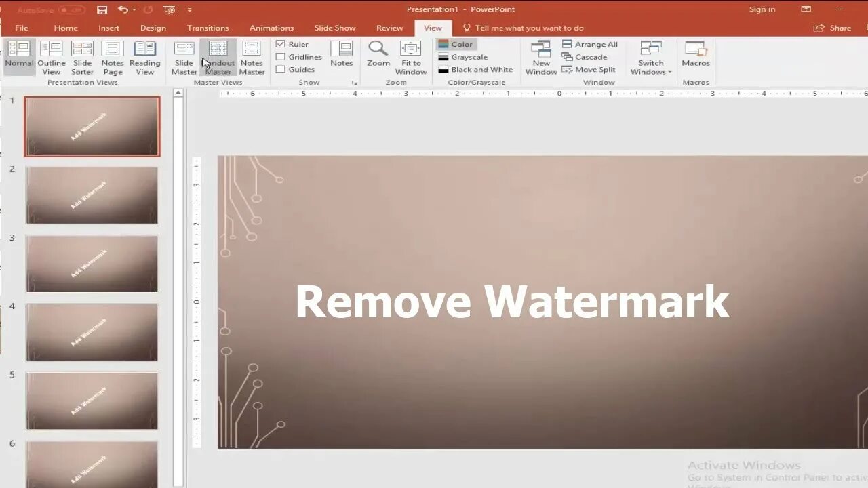Open Customize Quick Access Toolbar dropdown
The image size is (868, 488).
click(189, 9)
